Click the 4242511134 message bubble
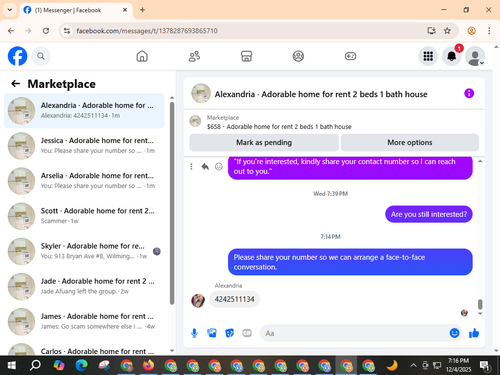500x375 pixels. (234, 299)
